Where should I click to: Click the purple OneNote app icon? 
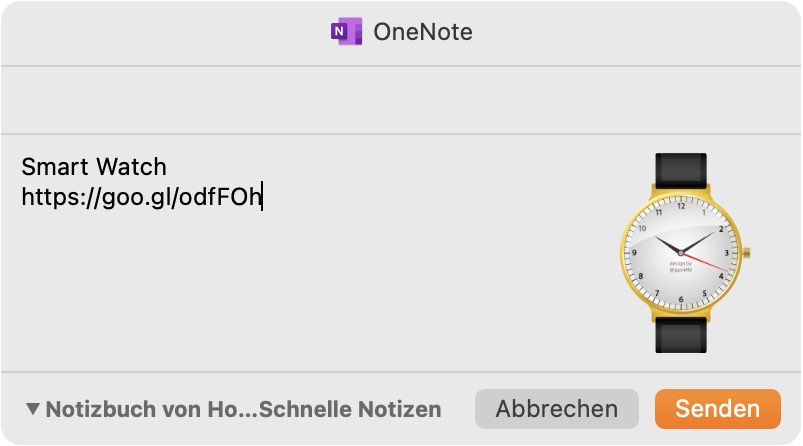(347, 32)
